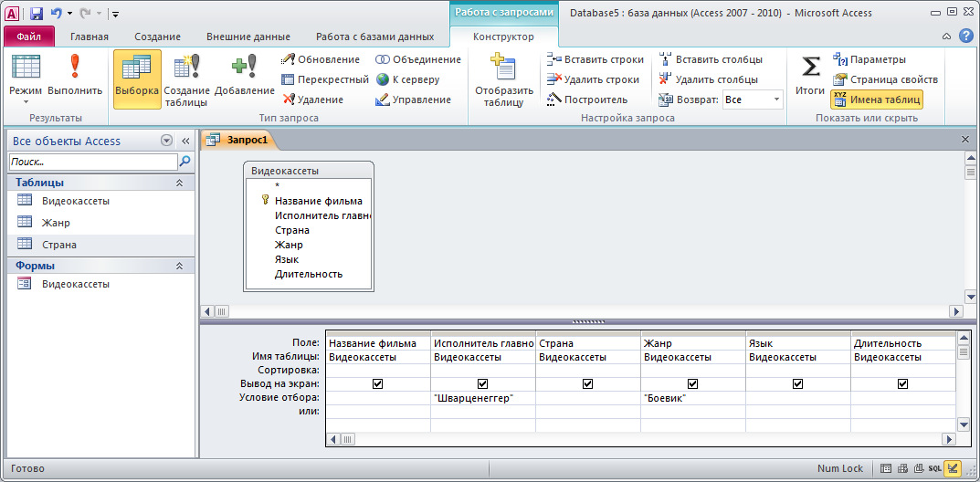Open the undo history dropdown arrow
Image resolution: width=980 pixels, height=482 pixels.
68,13
